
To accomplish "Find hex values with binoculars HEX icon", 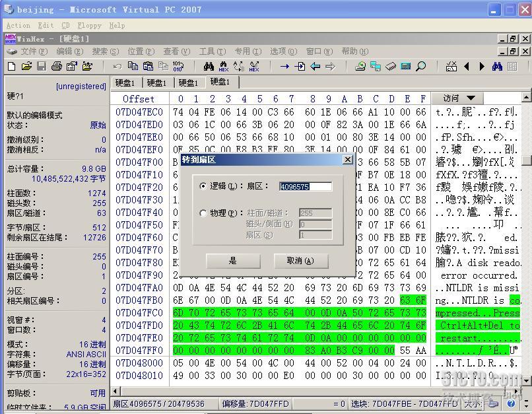I will pyautogui.click(x=224, y=67).
